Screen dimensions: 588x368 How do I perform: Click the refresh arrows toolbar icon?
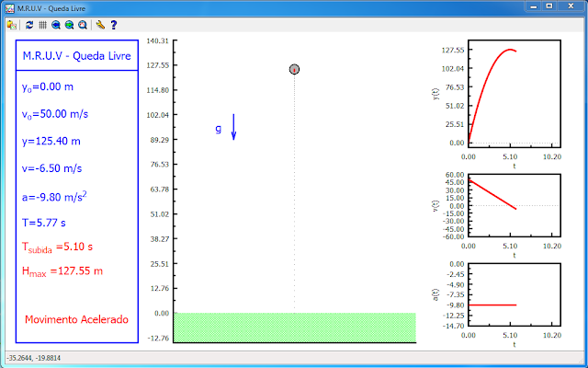tap(29, 25)
